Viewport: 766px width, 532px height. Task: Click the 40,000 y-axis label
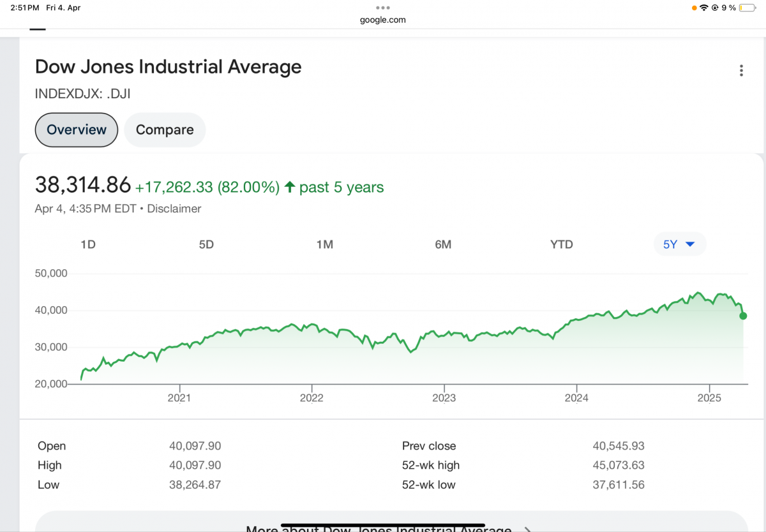point(50,311)
